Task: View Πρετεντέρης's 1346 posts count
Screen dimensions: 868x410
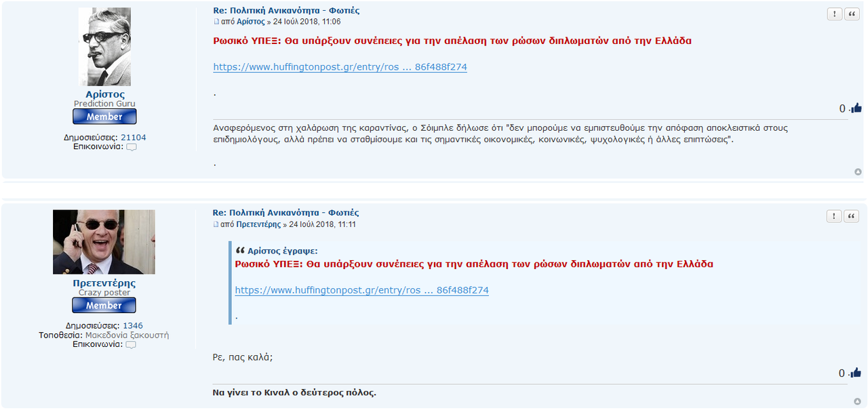Action: 133,326
